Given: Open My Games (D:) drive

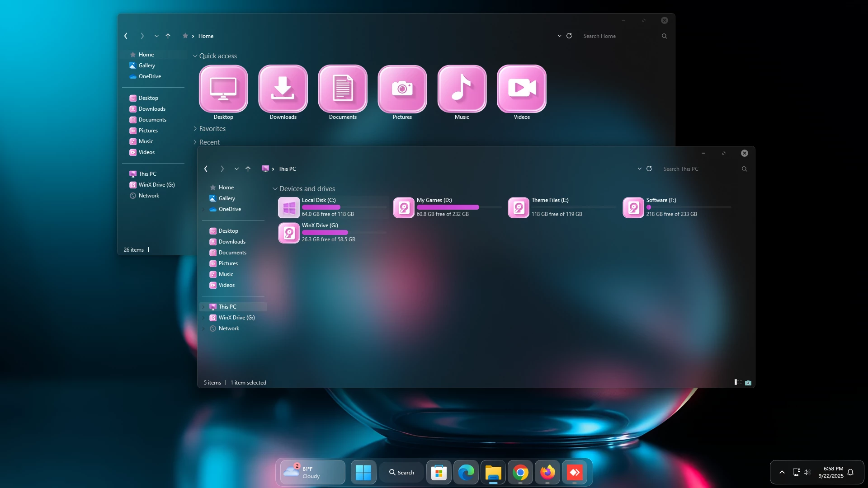Looking at the screenshot, I should [x=404, y=207].
